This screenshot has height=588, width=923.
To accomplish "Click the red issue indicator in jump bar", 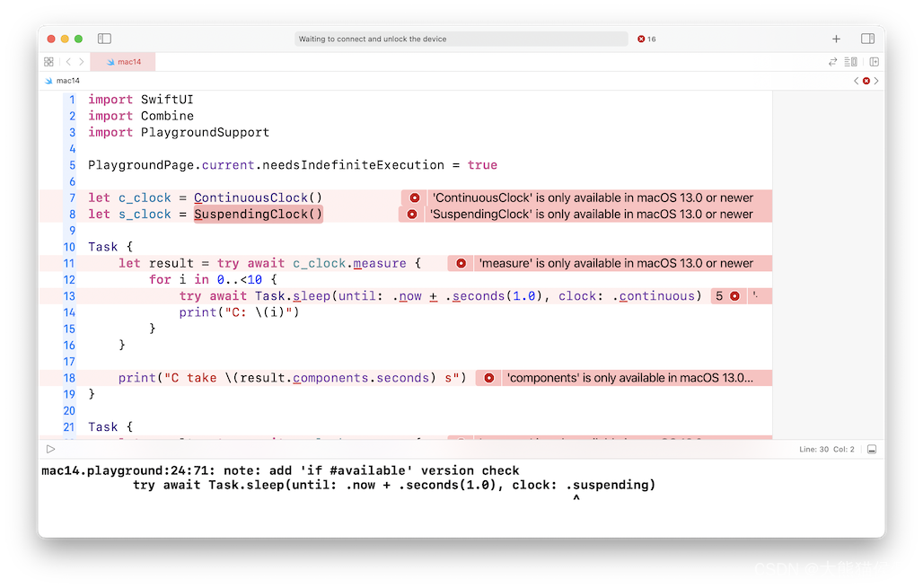I will [x=866, y=81].
